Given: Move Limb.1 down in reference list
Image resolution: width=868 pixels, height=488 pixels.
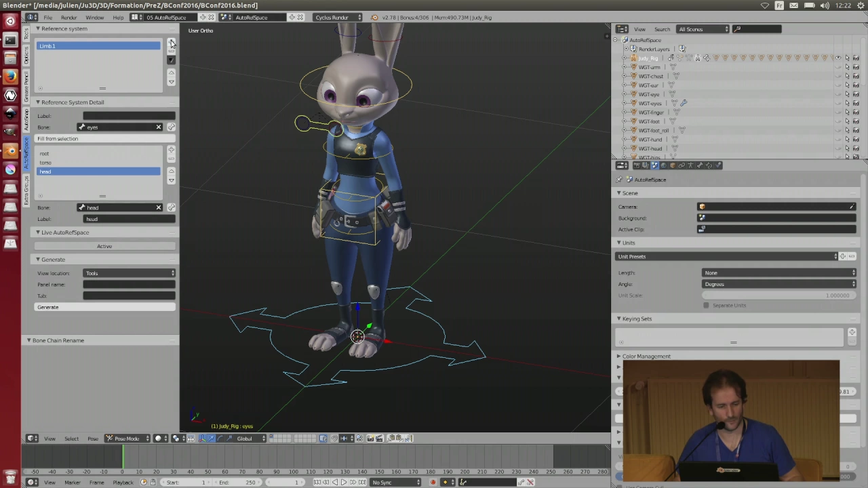Looking at the screenshot, I should tap(172, 81).
